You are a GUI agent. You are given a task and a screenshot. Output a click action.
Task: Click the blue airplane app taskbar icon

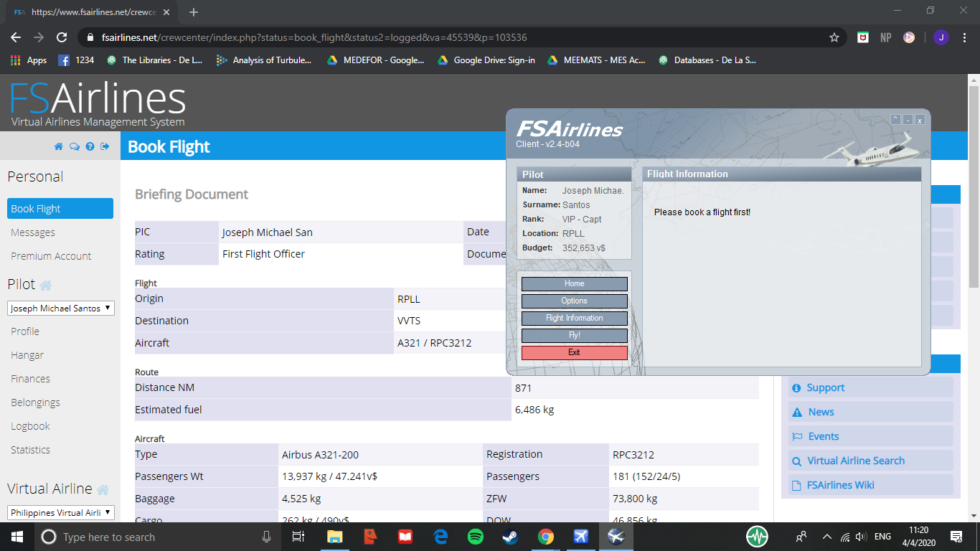point(581,537)
